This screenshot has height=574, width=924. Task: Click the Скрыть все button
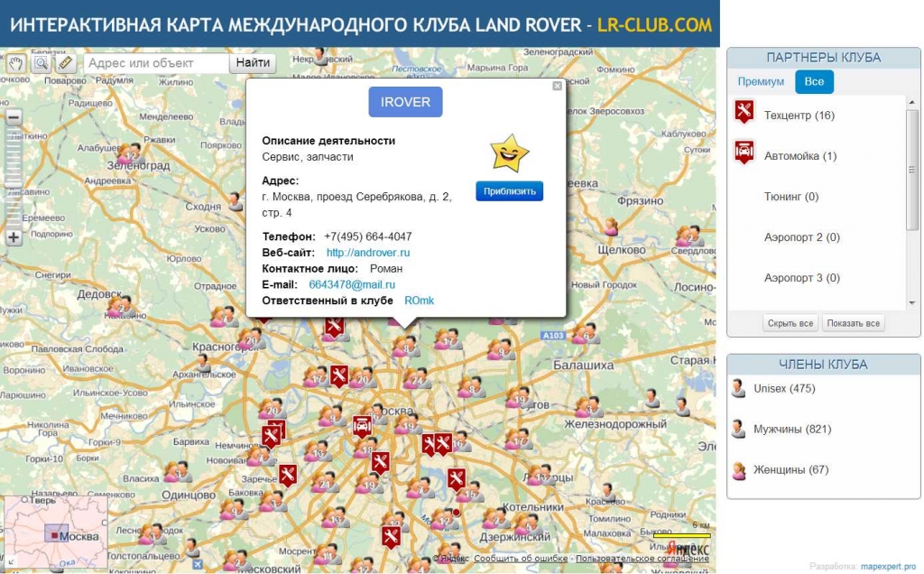coord(790,323)
